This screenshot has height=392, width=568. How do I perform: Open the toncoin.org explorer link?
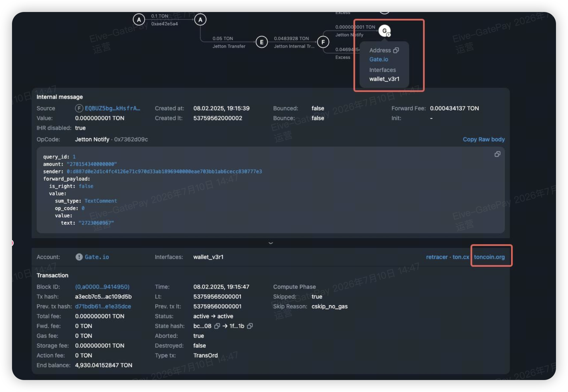(489, 257)
